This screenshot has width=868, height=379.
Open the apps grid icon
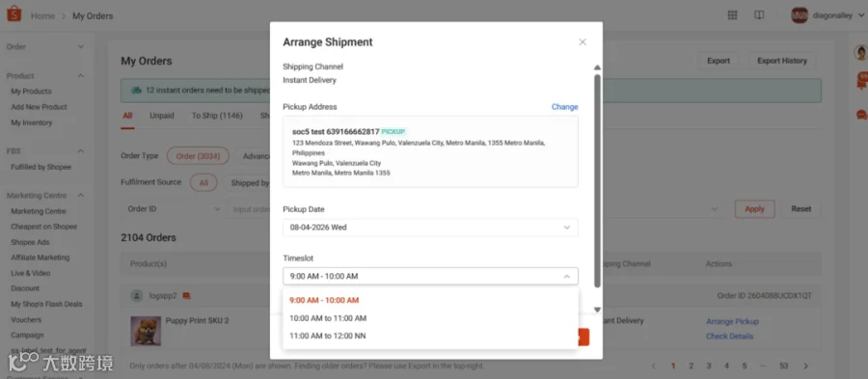click(x=732, y=15)
